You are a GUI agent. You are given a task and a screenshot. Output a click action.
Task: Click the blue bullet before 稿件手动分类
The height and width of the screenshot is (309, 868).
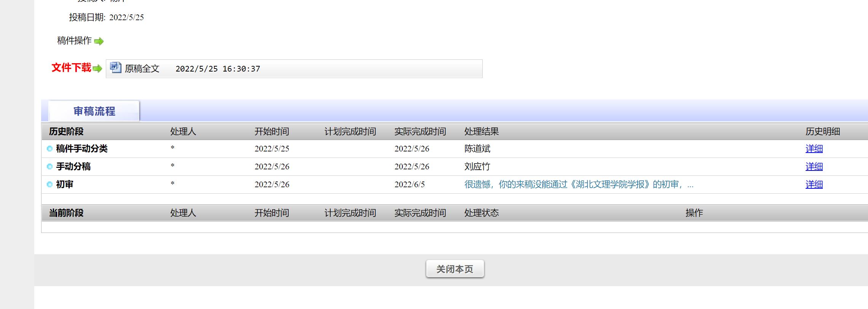tap(49, 149)
